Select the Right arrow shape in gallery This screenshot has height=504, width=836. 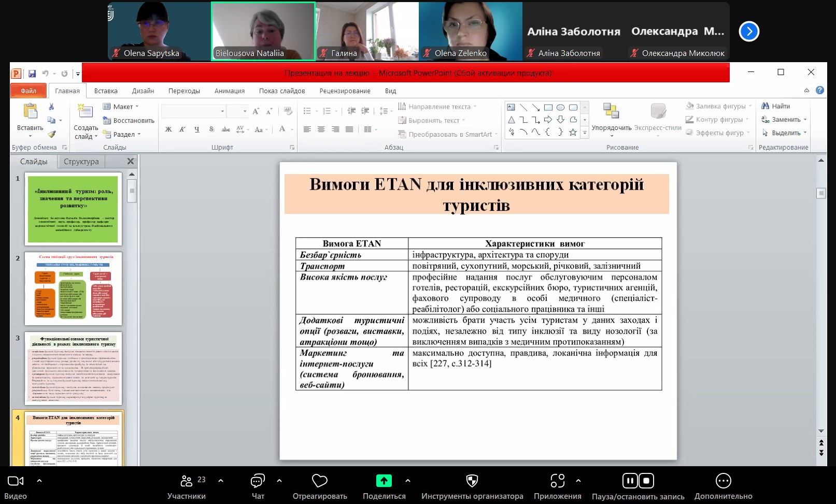548,120
